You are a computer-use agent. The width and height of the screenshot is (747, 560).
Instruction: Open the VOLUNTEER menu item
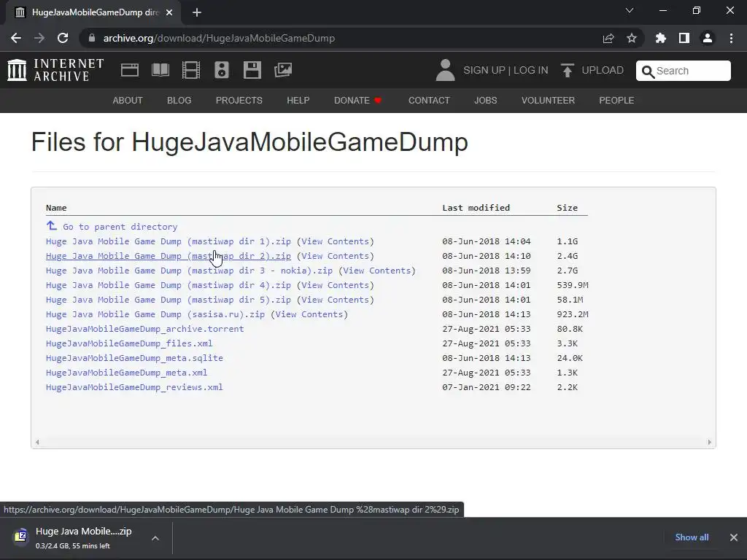point(548,101)
